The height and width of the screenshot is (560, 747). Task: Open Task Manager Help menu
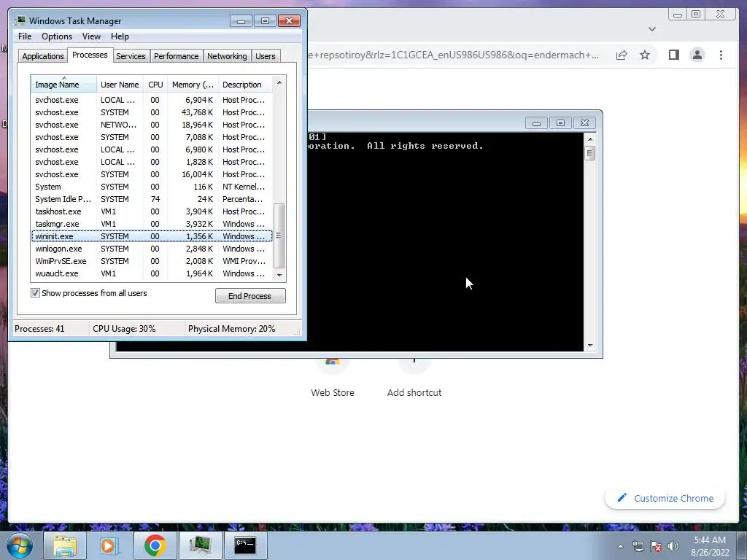click(120, 36)
